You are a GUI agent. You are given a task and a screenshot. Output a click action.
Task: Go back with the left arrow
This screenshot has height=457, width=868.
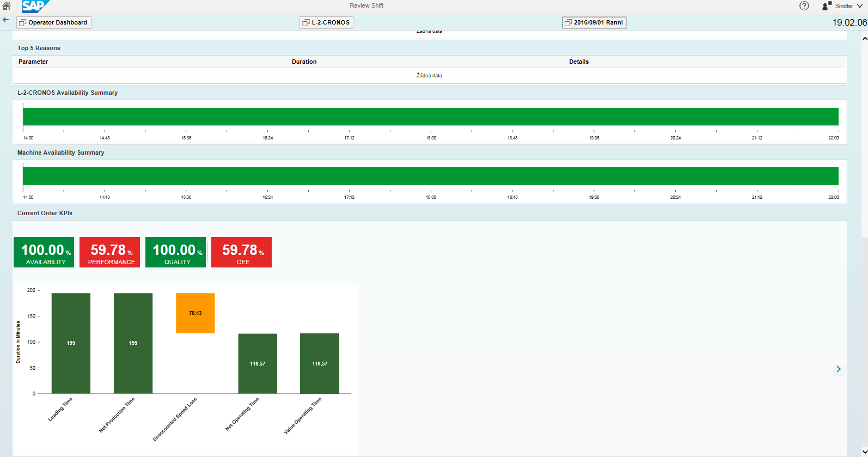(x=6, y=20)
